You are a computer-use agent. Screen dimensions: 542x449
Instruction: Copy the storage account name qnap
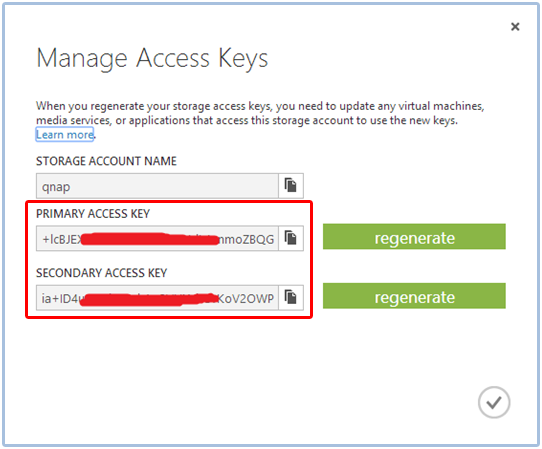[x=291, y=186]
